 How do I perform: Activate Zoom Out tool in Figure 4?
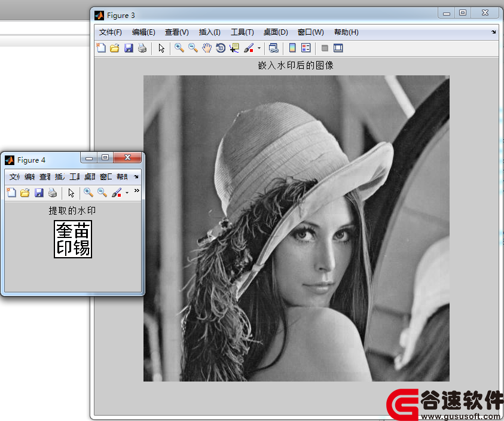click(102, 193)
